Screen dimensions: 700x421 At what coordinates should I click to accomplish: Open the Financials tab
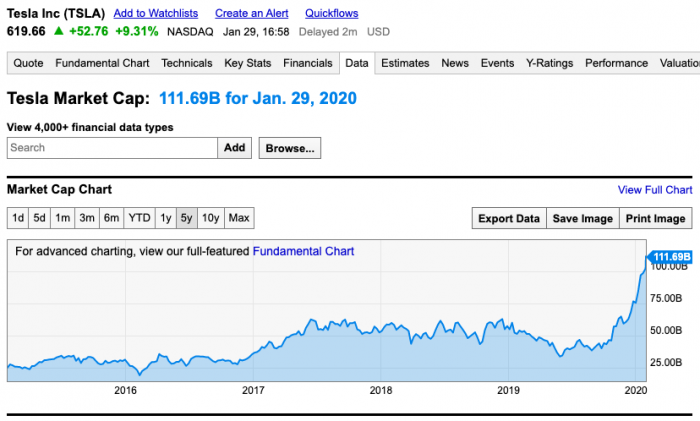(x=308, y=63)
